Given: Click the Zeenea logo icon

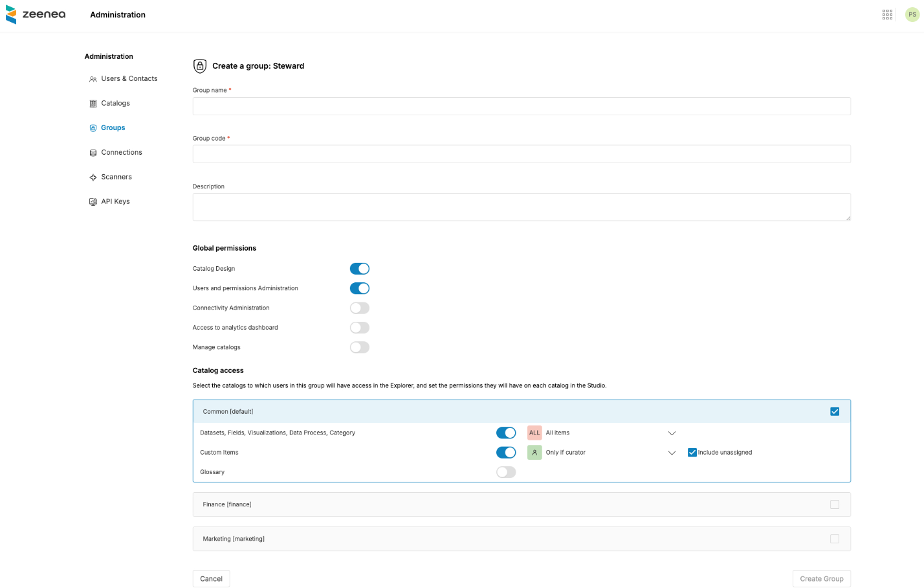Looking at the screenshot, I should (x=11, y=14).
